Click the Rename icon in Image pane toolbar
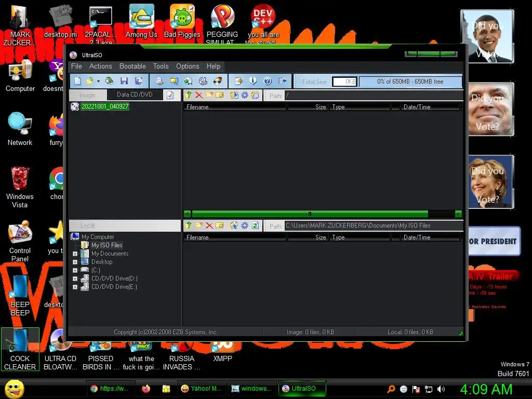This screenshot has width=532, height=399. [x=220, y=96]
